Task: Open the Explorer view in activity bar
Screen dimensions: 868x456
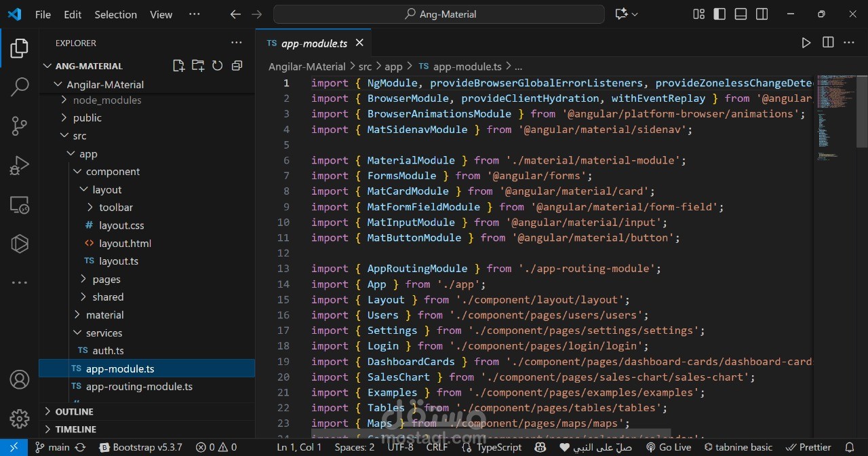Action: (x=20, y=48)
